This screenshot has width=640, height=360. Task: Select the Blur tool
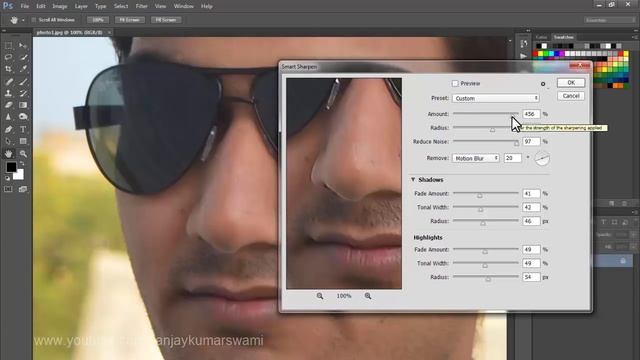pyautogui.click(x=8, y=117)
